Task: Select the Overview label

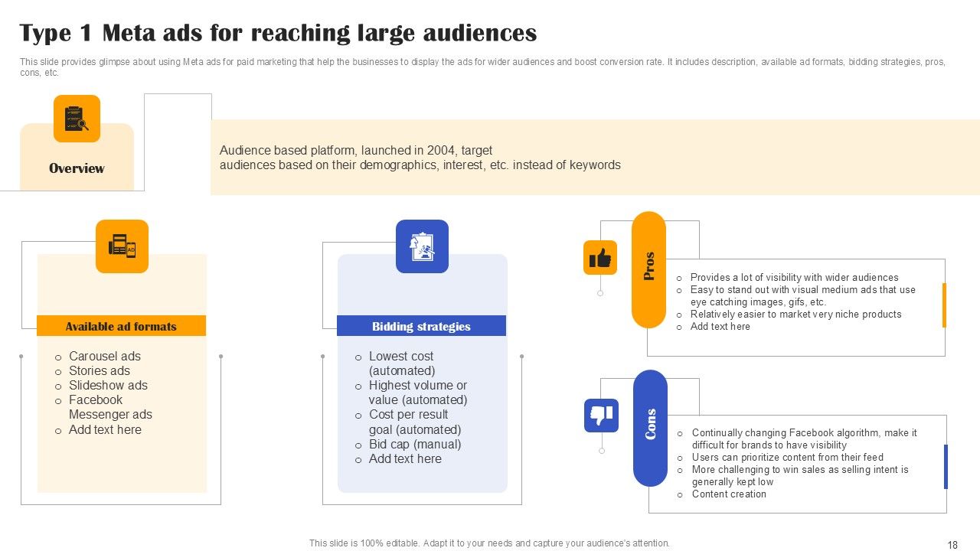Action: click(77, 168)
